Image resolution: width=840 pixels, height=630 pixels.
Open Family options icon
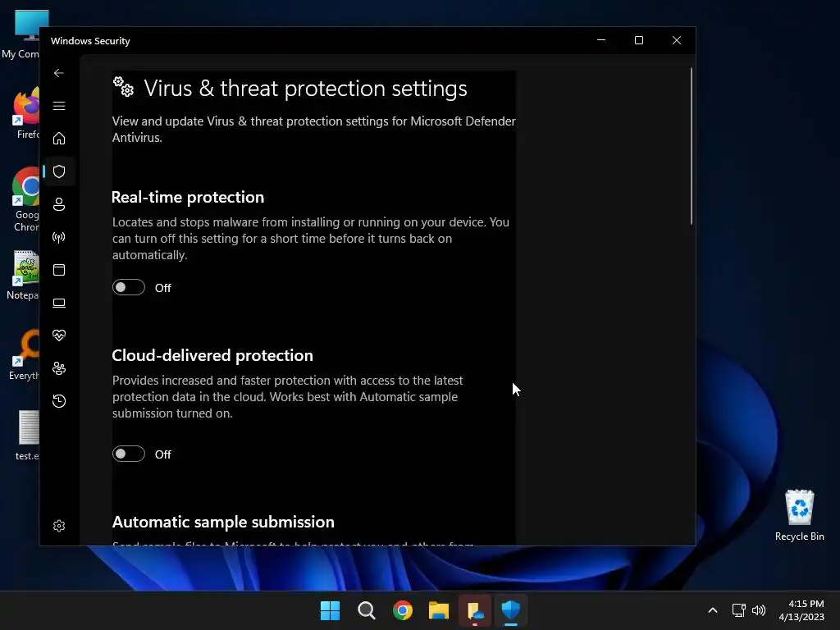pos(59,368)
